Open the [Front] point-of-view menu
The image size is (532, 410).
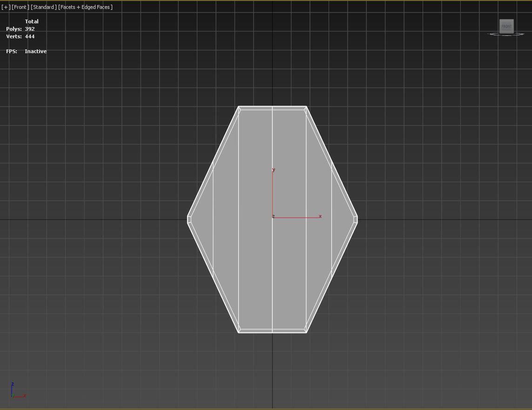click(20, 7)
